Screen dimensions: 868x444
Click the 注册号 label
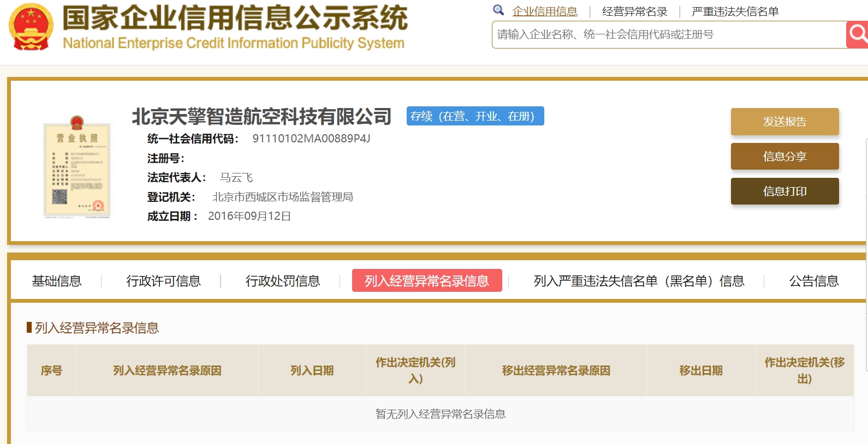[166, 158]
